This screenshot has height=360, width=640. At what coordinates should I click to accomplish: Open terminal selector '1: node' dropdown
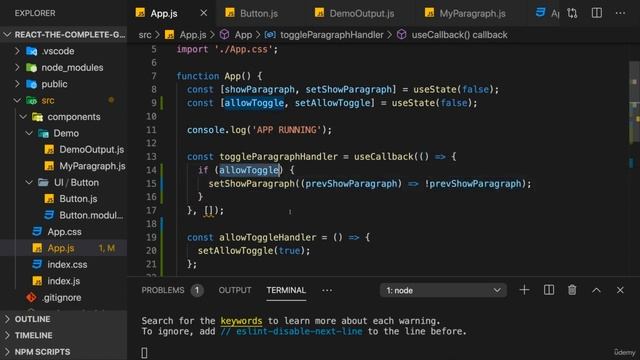(443, 291)
